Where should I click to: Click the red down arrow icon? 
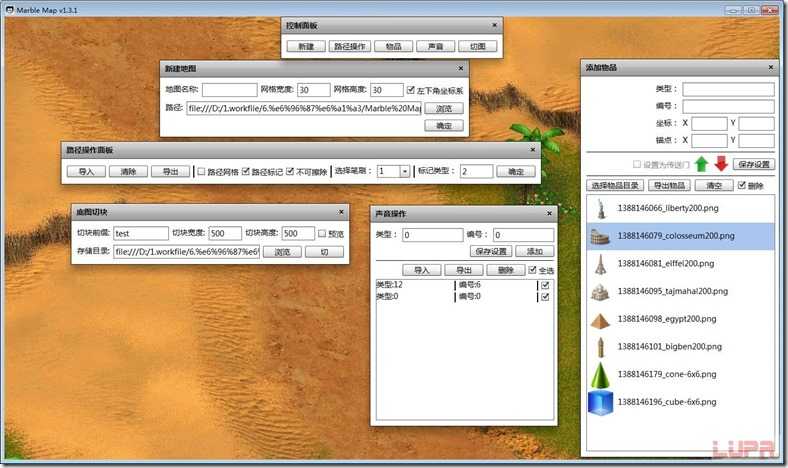click(721, 164)
